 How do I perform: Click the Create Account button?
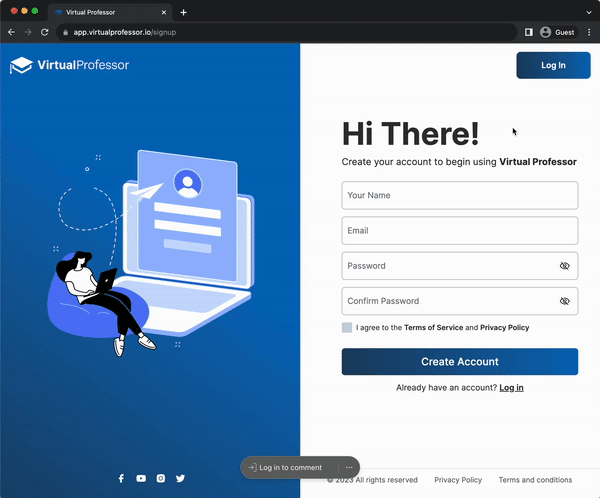click(x=459, y=362)
